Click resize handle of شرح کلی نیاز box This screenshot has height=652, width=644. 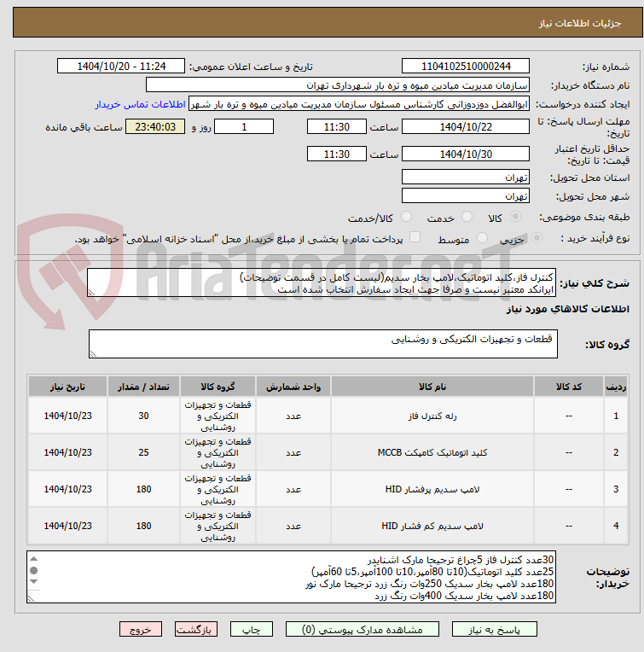[91, 293]
